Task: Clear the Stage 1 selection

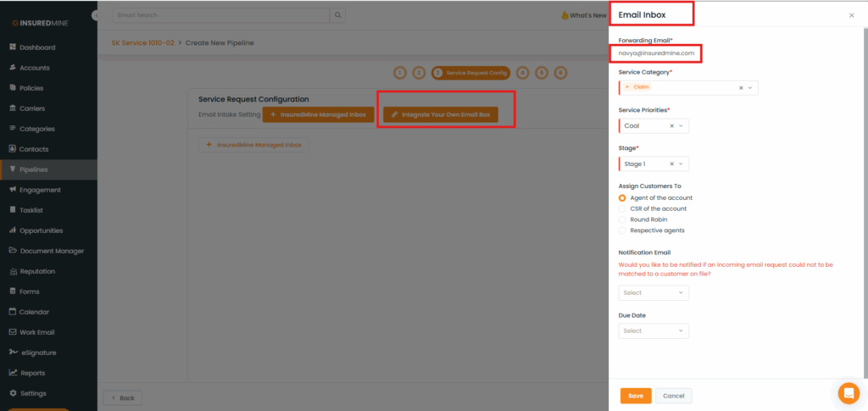Action: click(x=671, y=164)
